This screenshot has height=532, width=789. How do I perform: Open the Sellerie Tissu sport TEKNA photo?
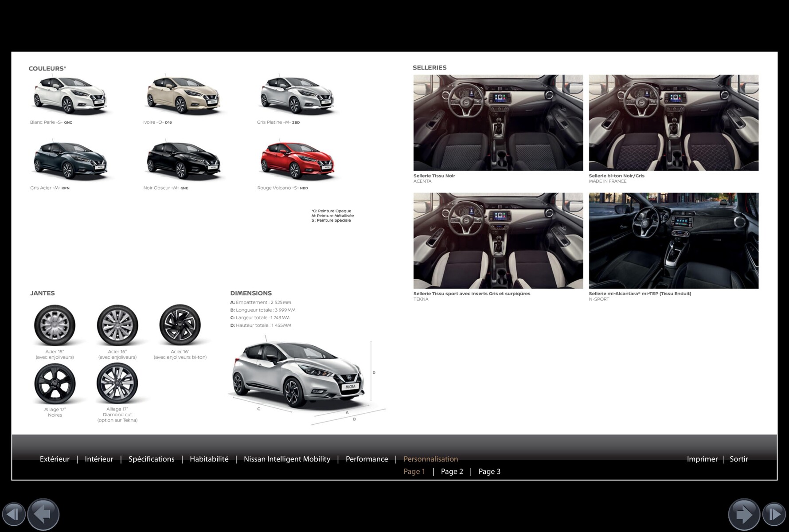click(x=498, y=241)
